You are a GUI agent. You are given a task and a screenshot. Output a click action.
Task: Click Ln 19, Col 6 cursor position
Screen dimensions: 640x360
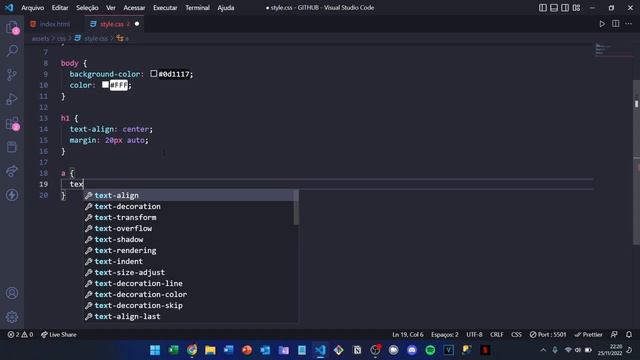(x=408, y=335)
